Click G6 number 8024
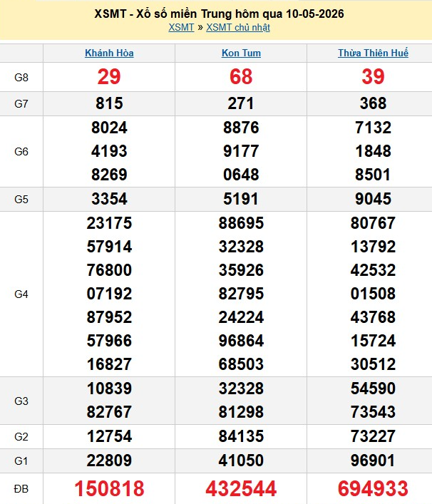This screenshot has width=432, height=504. 109,128
